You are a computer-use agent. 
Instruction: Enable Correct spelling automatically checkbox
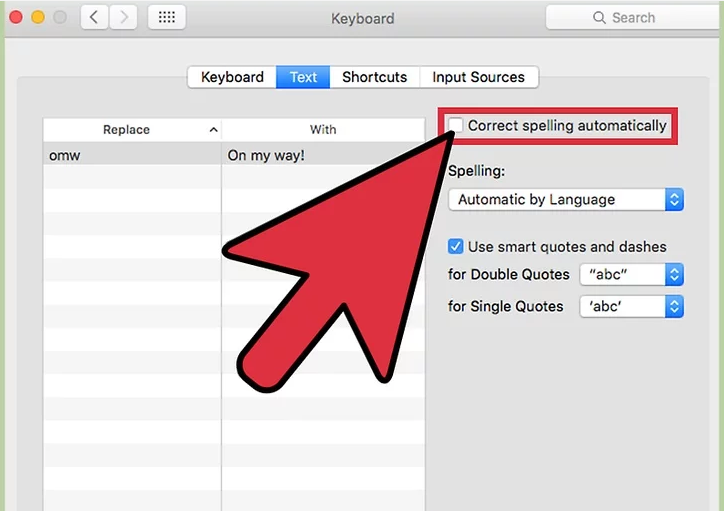pyautogui.click(x=455, y=125)
